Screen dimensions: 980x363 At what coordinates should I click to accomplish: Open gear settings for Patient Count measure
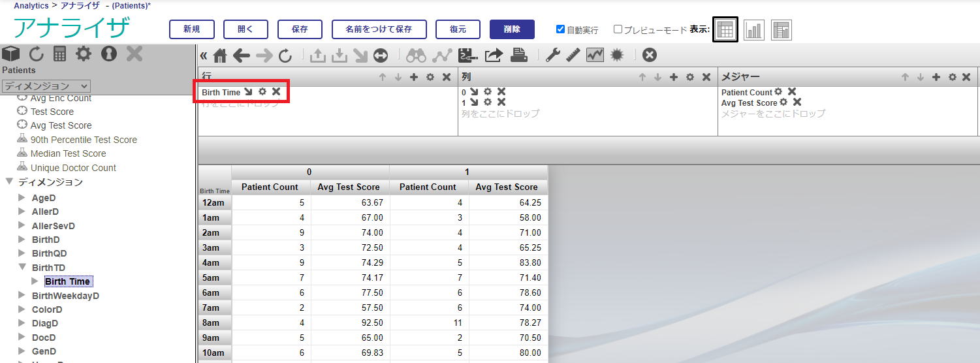(778, 92)
